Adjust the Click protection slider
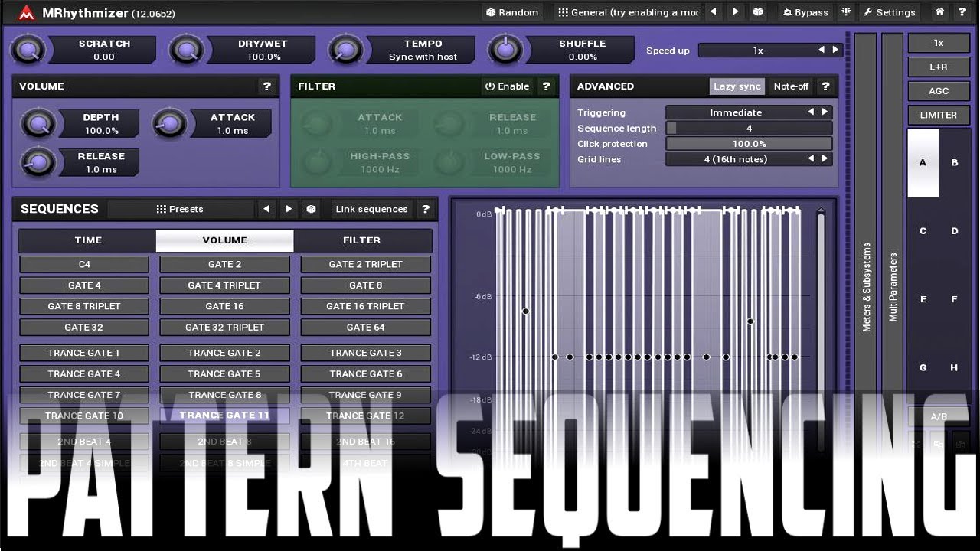Viewport: 980px width, 551px height. [x=749, y=144]
